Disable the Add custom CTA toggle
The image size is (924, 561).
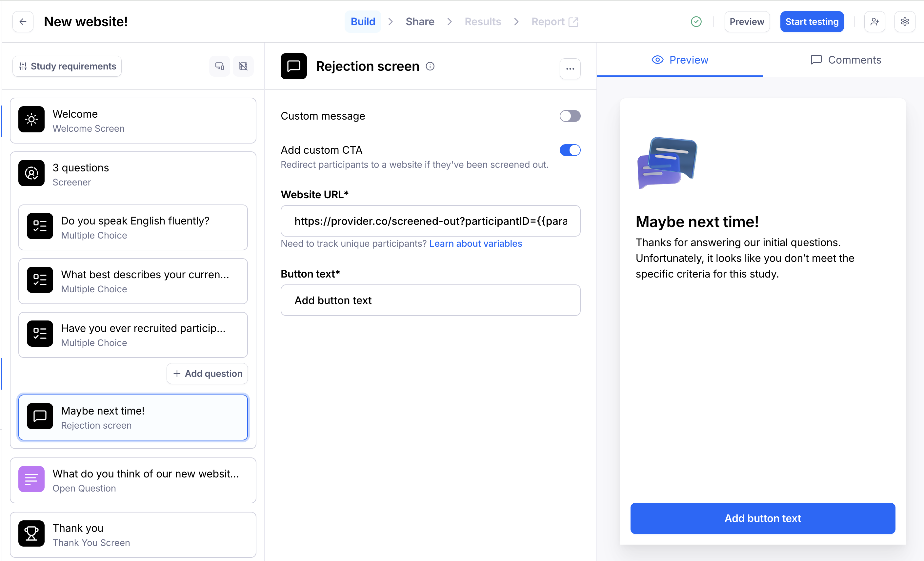point(570,150)
